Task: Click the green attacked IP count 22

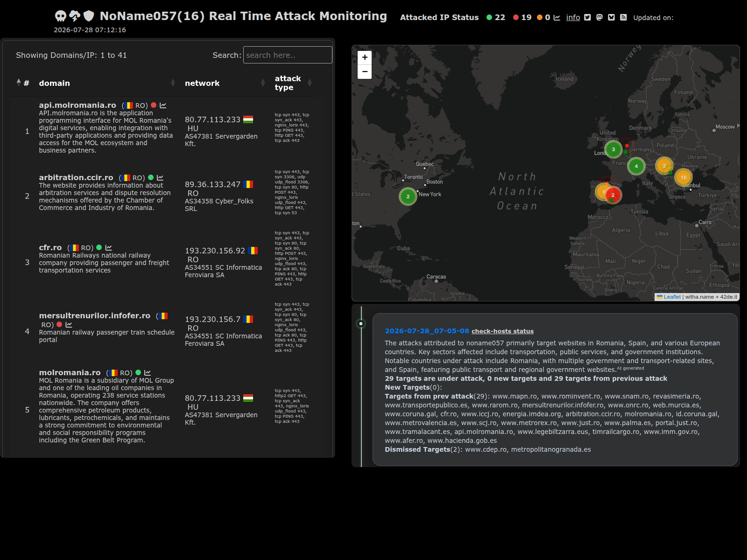Action: point(500,17)
